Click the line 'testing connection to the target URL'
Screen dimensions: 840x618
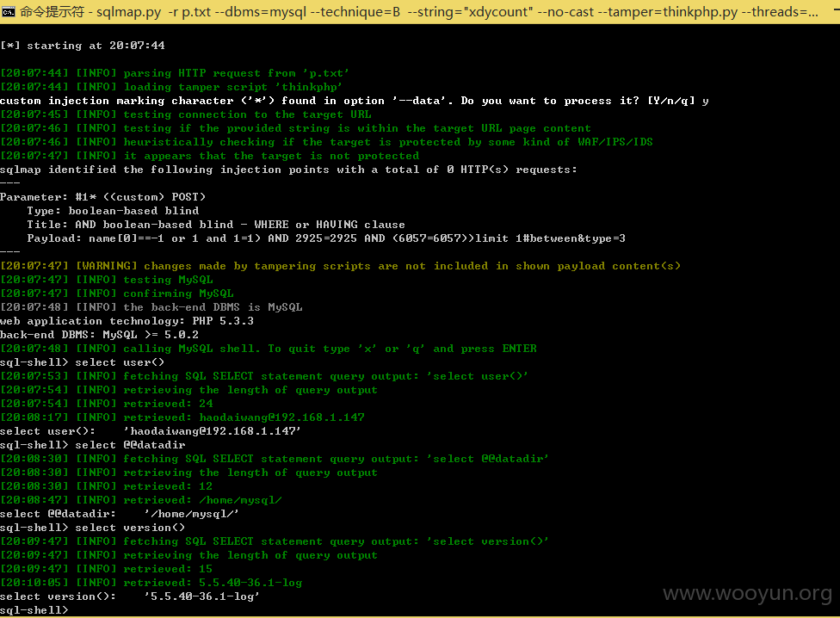pyautogui.click(x=185, y=114)
